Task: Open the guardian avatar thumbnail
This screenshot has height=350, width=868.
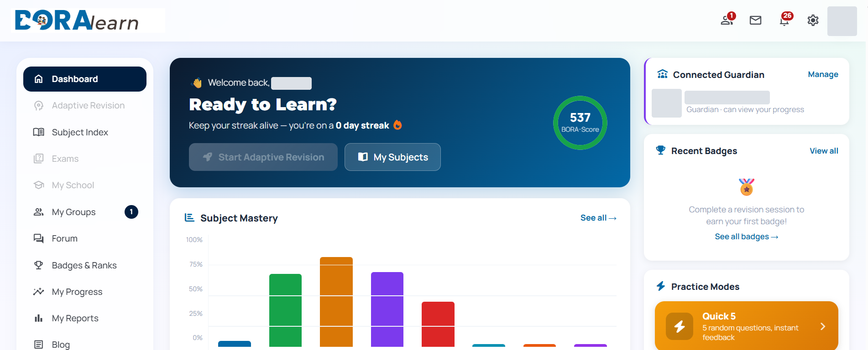Action: (x=667, y=103)
